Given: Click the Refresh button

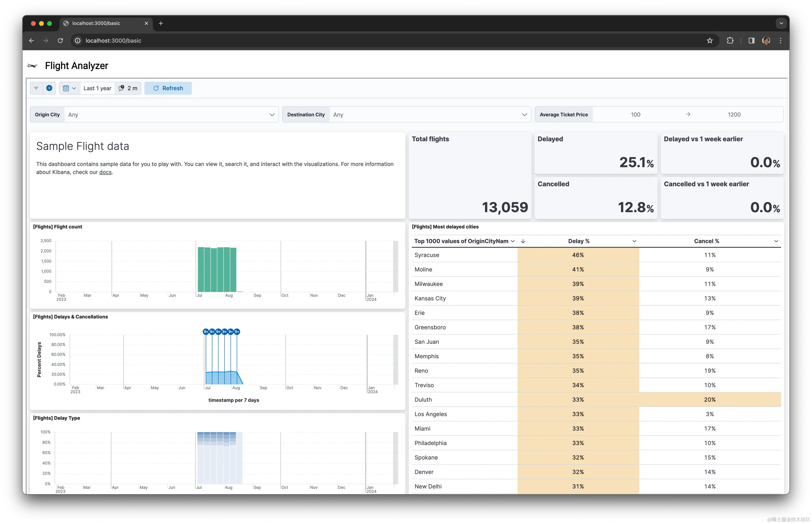Looking at the screenshot, I should coord(168,88).
